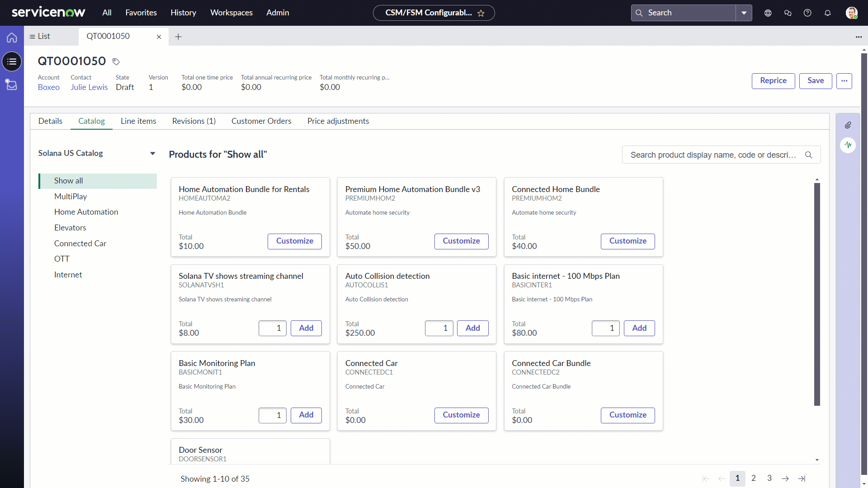
Task: Switch to the Line items tab
Action: pos(138,121)
